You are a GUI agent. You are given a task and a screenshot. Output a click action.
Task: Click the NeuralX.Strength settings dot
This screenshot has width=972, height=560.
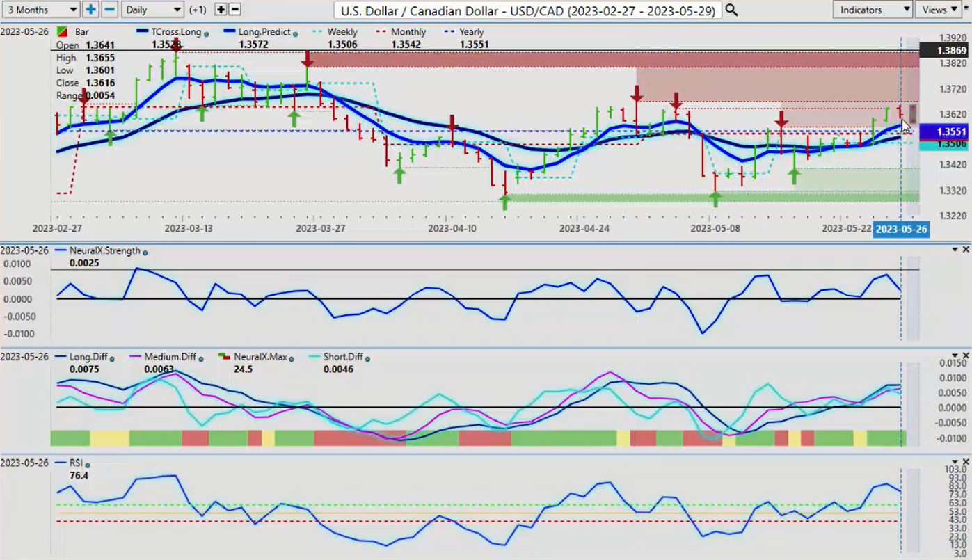click(145, 251)
